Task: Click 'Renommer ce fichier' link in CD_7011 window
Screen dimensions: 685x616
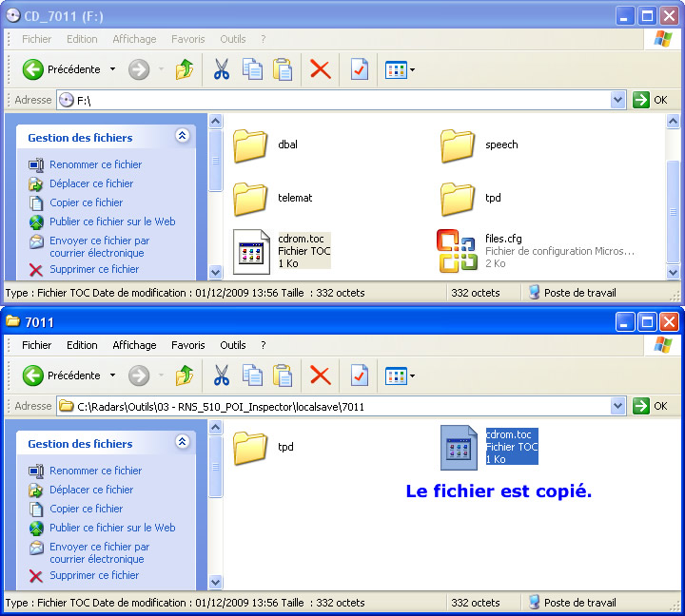Action: (x=95, y=164)
